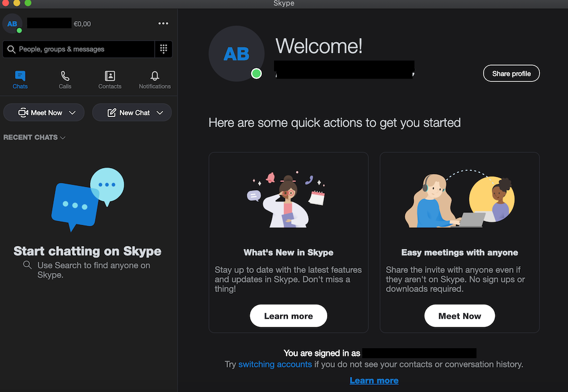Click the large AB welcome avatar
Viewport: 568px width, 392px height.
tap(236, 54)
